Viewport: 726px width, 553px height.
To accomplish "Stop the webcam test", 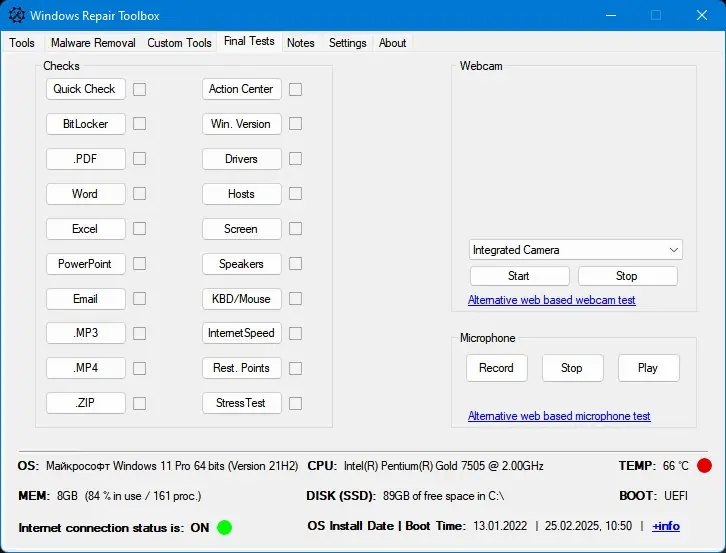I will (x=628, y=276).
